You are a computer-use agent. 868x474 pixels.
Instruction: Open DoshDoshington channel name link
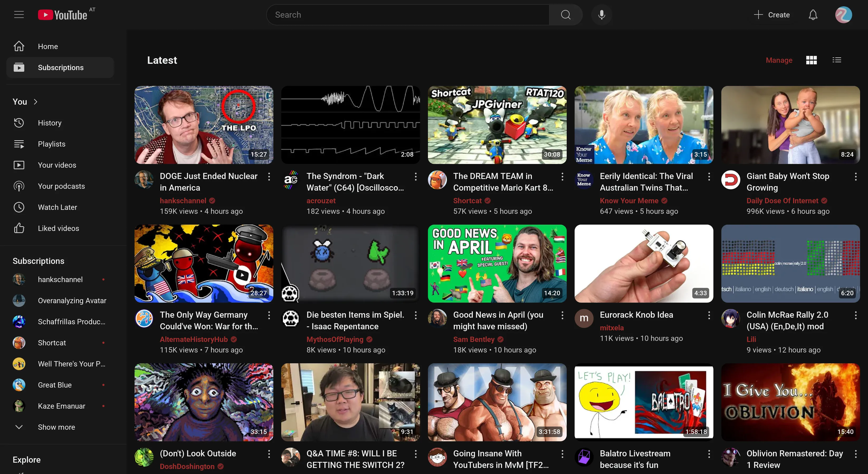[187, 467]
